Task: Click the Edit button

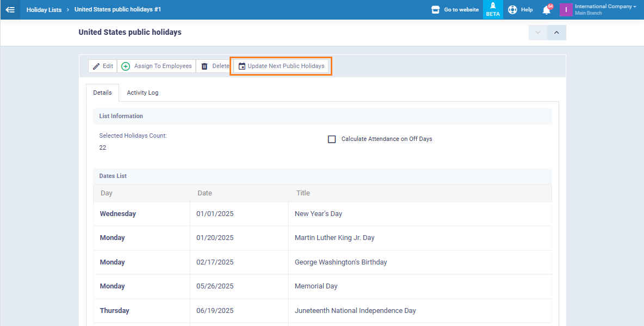Action: [x=103, y=66]
